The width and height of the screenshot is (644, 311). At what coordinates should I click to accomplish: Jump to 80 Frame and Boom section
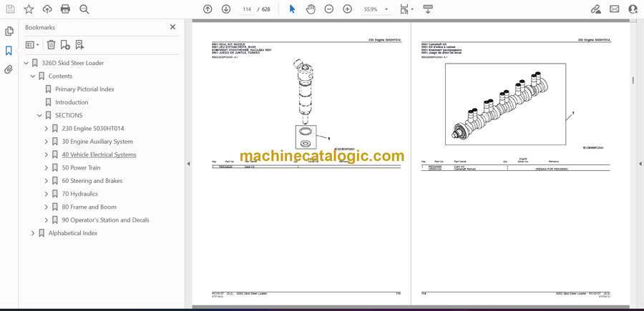89,207
